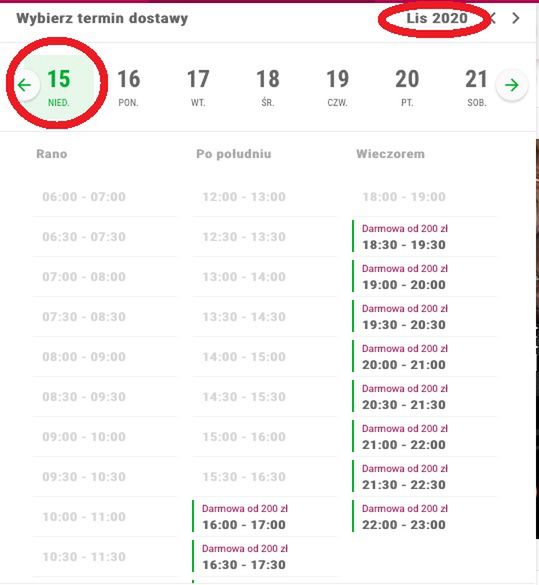Choose the 21:30 - 22:30 delivery slot
Viewport: 539px width, 585px height.
point(424,477)
